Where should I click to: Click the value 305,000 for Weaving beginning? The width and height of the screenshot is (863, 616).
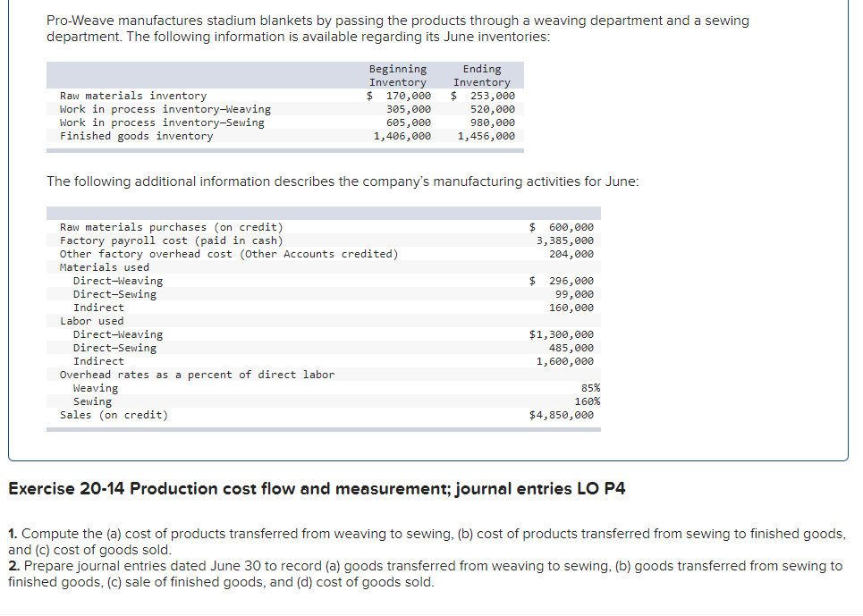pyautogui.click(x=409, y=109)
